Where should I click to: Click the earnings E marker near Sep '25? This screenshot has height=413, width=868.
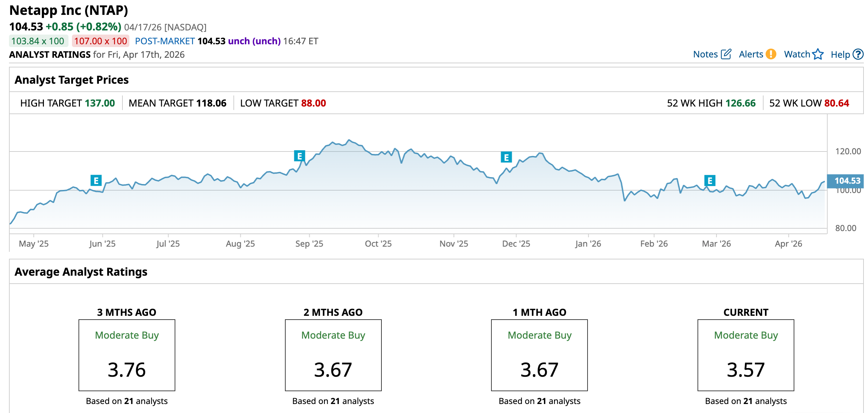(x=299, y=156)
